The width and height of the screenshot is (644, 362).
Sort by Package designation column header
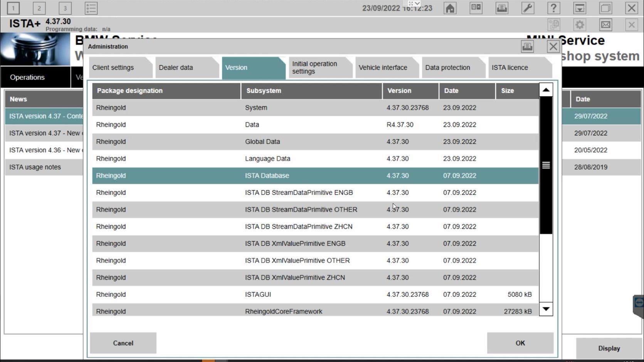(x=166, y=91)
